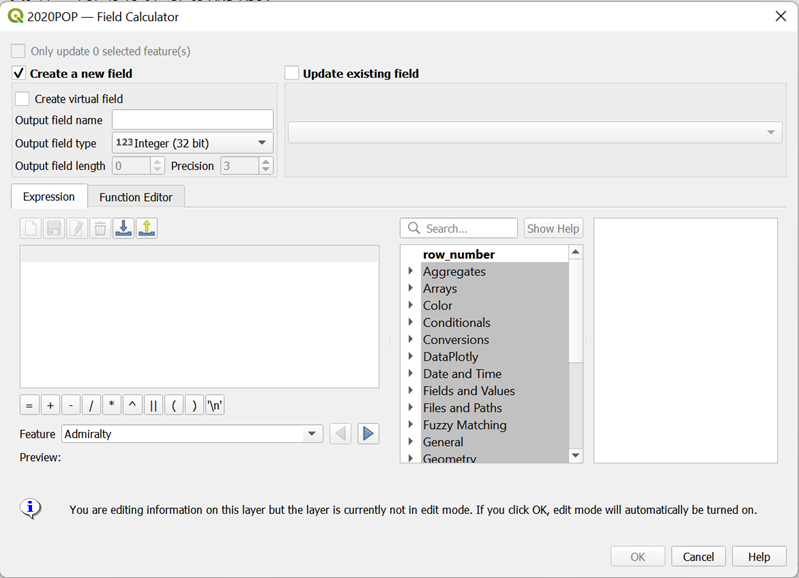This screenshot has height=578, width=799.
Task: Insert the newline '\n' operator
Action: (215, 405)
